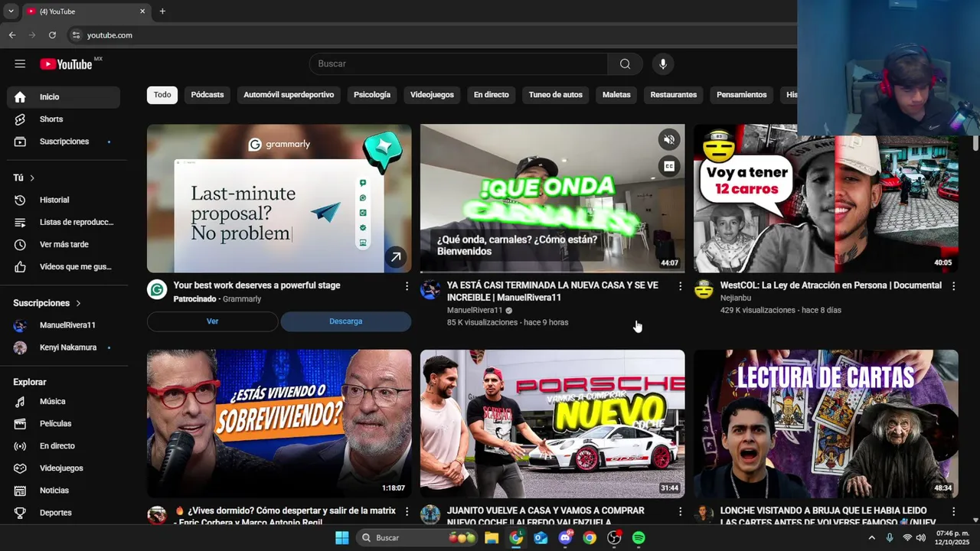Image resolution: width=980 pixels, height=551 pixels.
Task: Open Historial in the sidebar
Action: [64, 200]
